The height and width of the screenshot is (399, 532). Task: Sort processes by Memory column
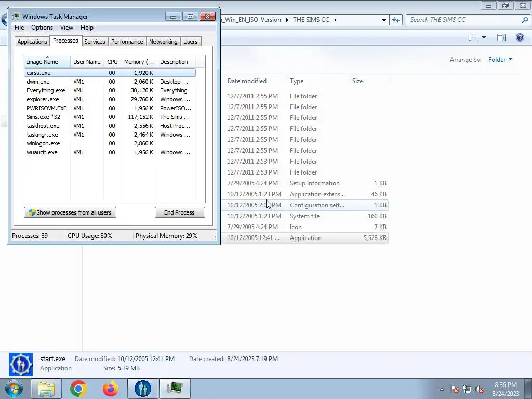click(139, 62)
